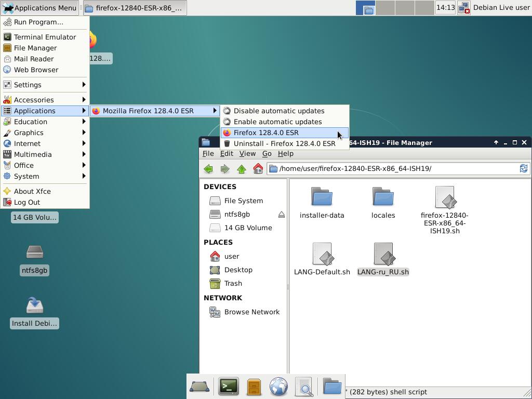Image resolution: width=532 pixels, height=399 pixels.
Task: Select ntfs8gb drive icon on desktop
Action: click(35, 253)
